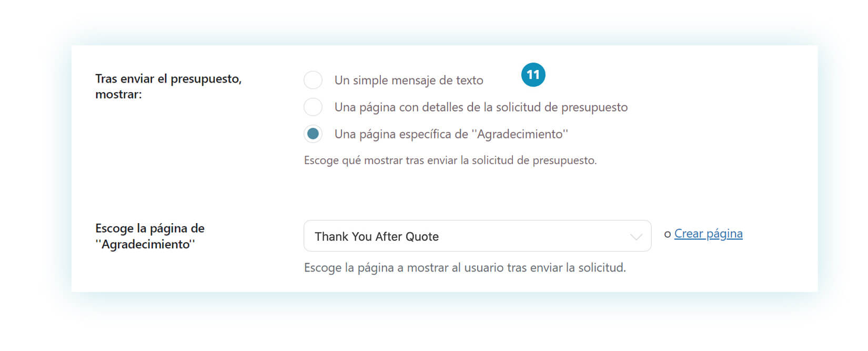Click the 'Una página específica de Agradecimiento' label
The width and height of the screenshot is (868, 351).
451,134
